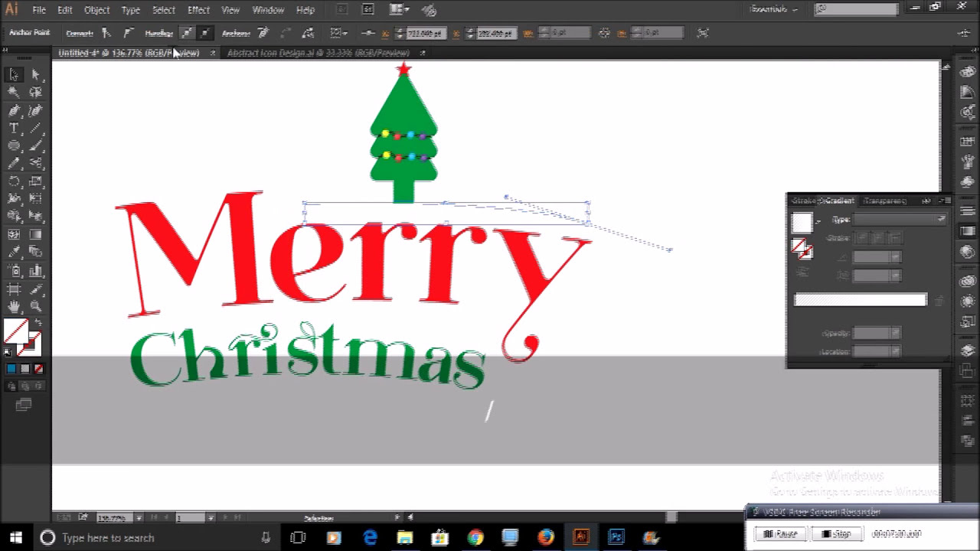The image size is (980, 551).
Task: Select the Mesh tool
Action: coord(14,235)
